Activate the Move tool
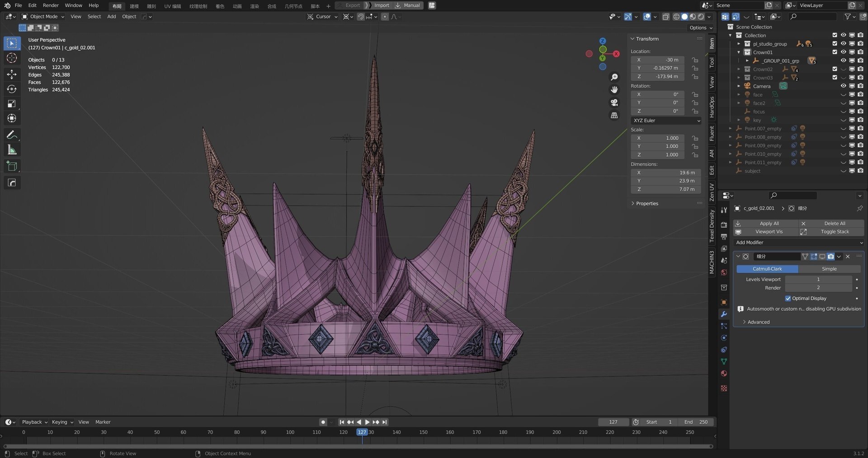Image resolution: width=868 pixels, height=458 pixels. click(x=12, y=74)
